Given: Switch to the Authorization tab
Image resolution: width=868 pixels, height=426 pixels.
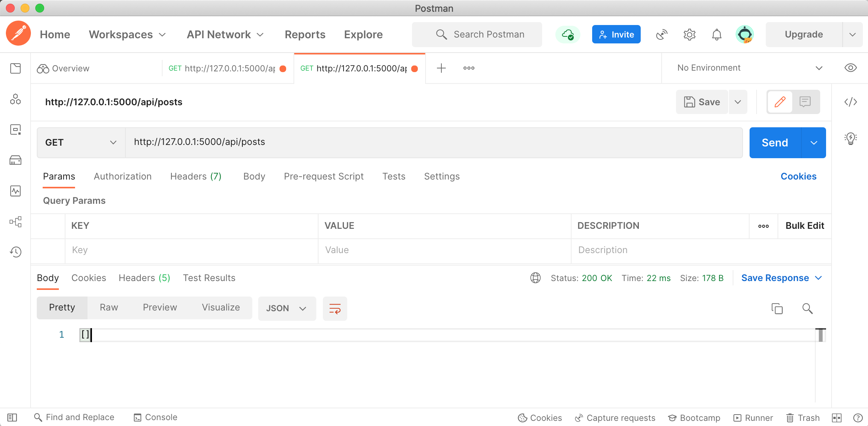Looking at the screenshot, I should tap(122, 176).
